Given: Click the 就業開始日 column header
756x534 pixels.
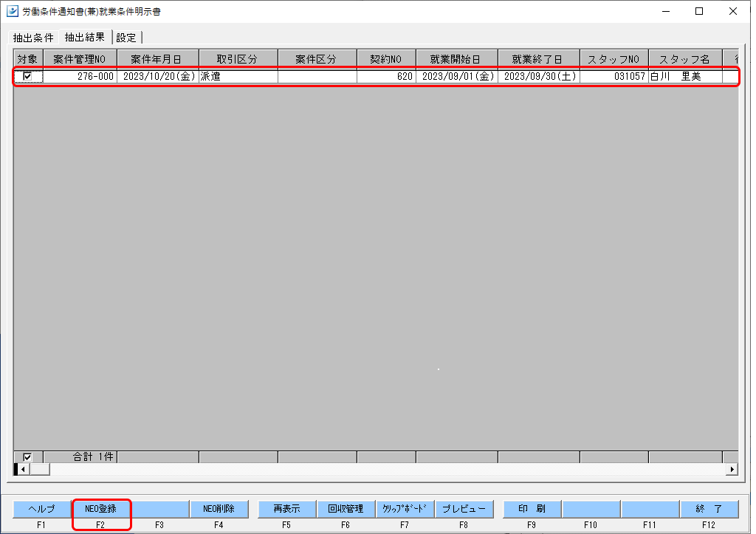Looking at the screenshot, I should [456, 59].
